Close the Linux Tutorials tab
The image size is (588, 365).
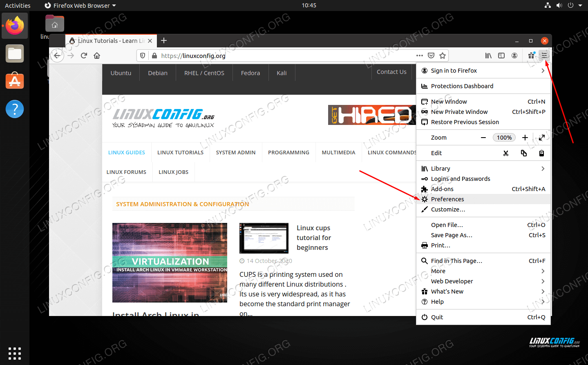tap(150, 41)
